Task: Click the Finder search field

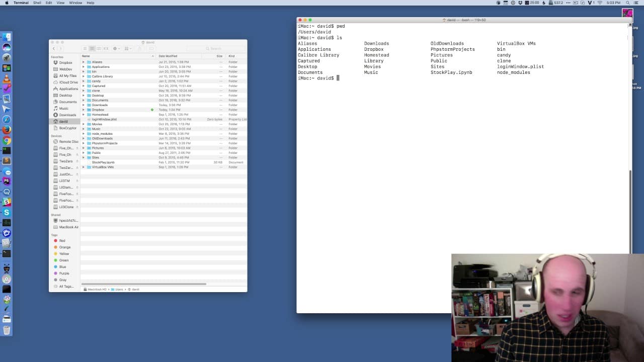Action: click(x=216, y=48)
